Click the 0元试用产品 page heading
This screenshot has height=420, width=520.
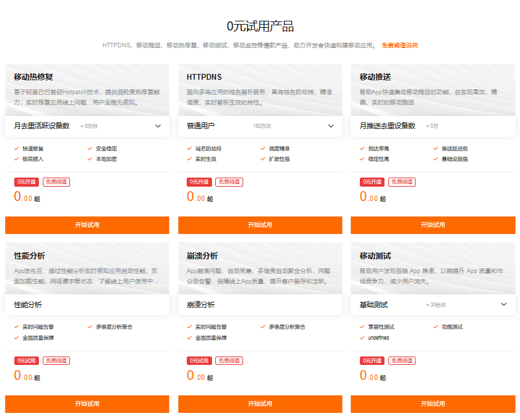pyautogui.click(x=260, y=26)
